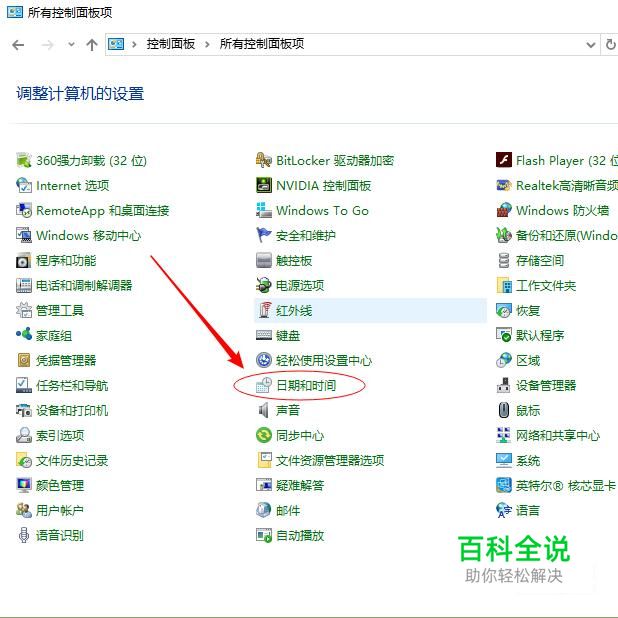Open 360强力卸载 icon
Viewport: 618px width, 618px height.
click(x=24, y=160)
